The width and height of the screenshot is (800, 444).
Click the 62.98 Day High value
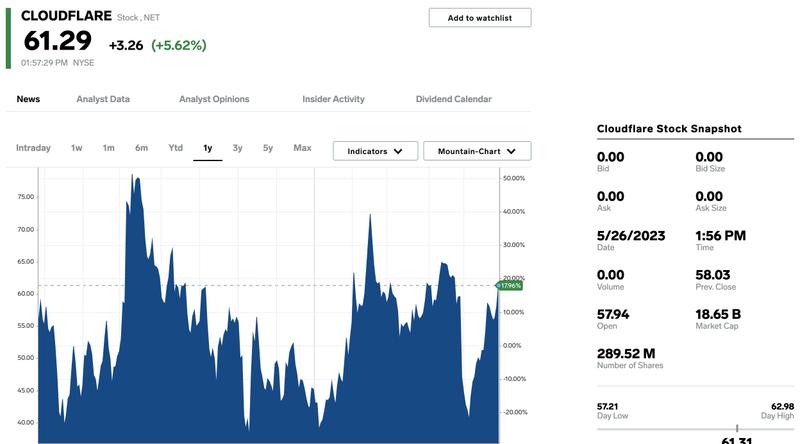783,407
